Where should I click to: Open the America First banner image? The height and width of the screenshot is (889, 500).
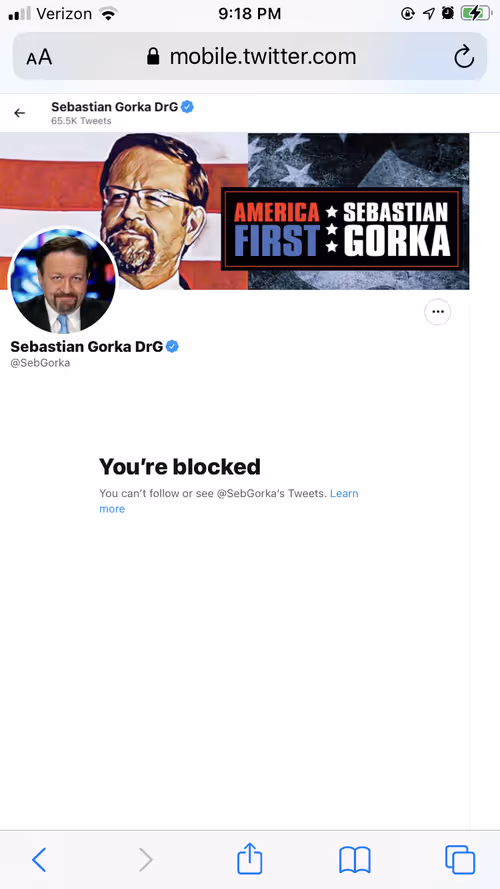point(235,211)
